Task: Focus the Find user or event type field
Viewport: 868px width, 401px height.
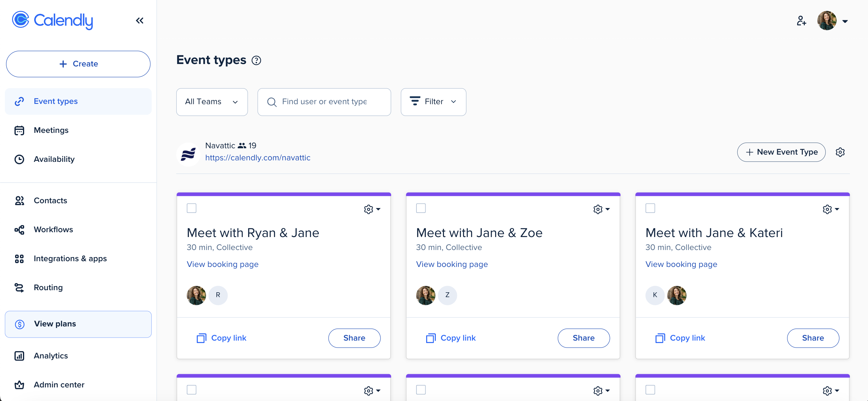Action: tap(329, 102)
